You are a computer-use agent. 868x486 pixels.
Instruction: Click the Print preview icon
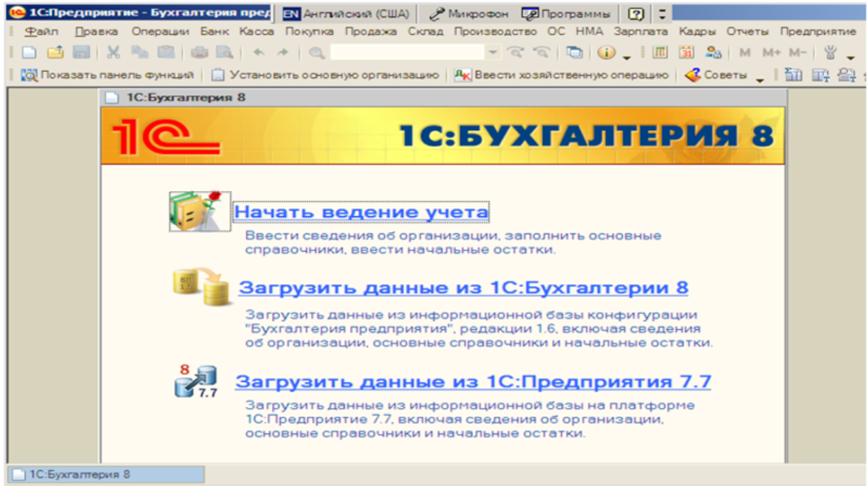225,53
